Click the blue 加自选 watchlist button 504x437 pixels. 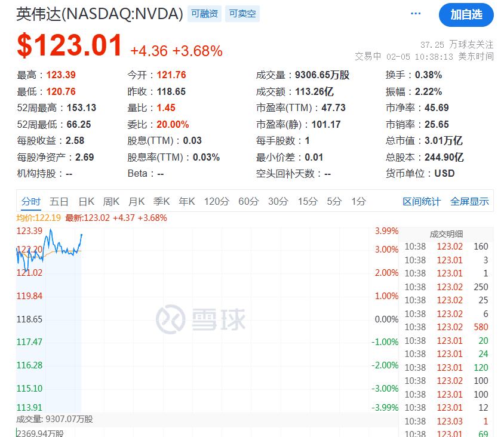pyautogui.click(x=466, y=15)
